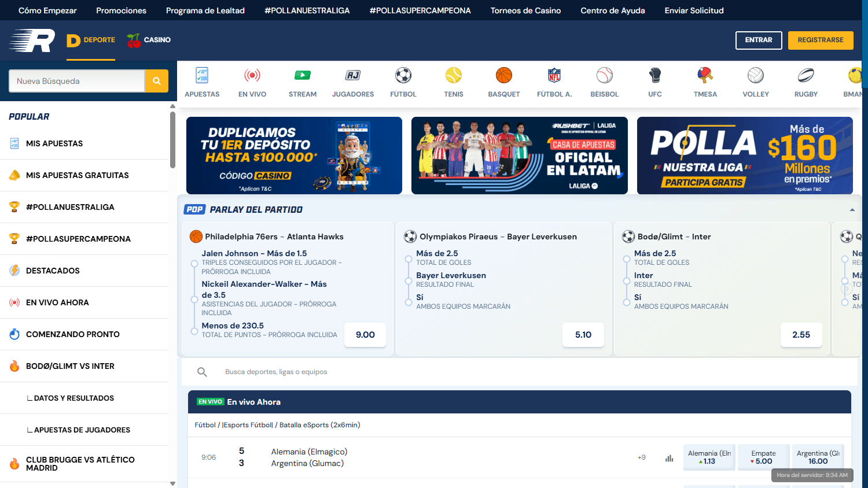Select the Basquet sport icon

point(503,81)
